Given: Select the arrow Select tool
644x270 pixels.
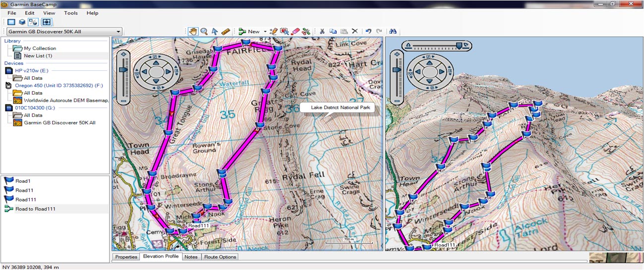Looking at the screenshot, I should coord(215,31).
